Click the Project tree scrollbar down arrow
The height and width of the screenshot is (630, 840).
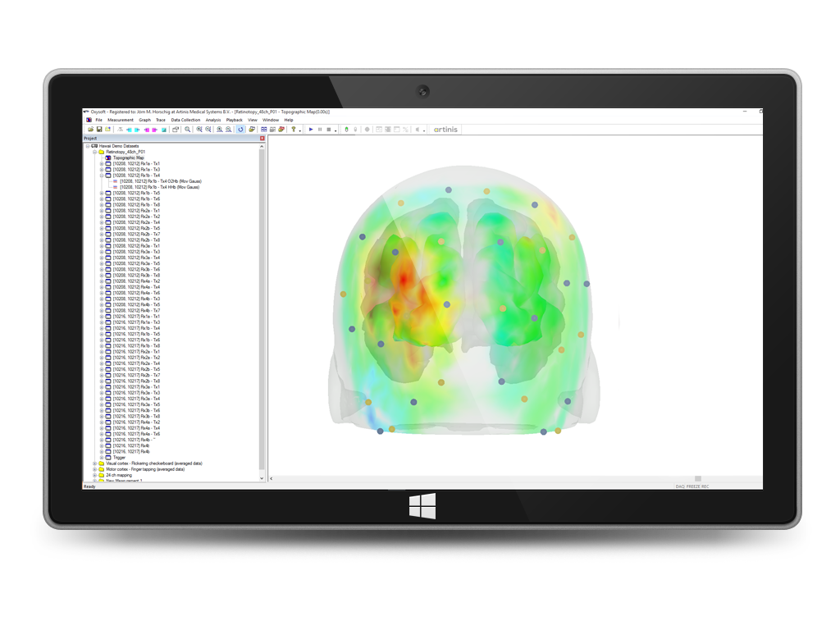262,478
